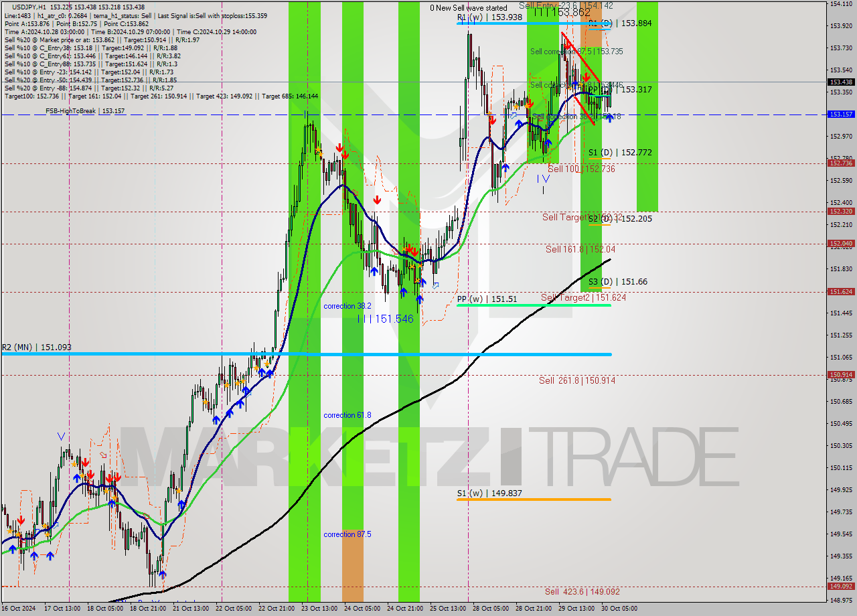Click the 153.157 price tag on the axis

pos(841,114)
